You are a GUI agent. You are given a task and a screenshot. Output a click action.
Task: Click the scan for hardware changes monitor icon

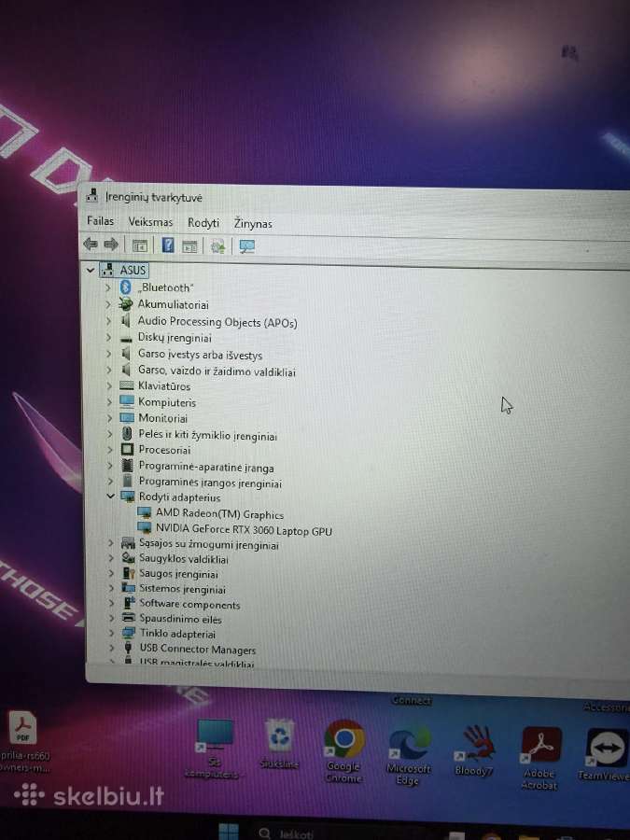point(247,246)
